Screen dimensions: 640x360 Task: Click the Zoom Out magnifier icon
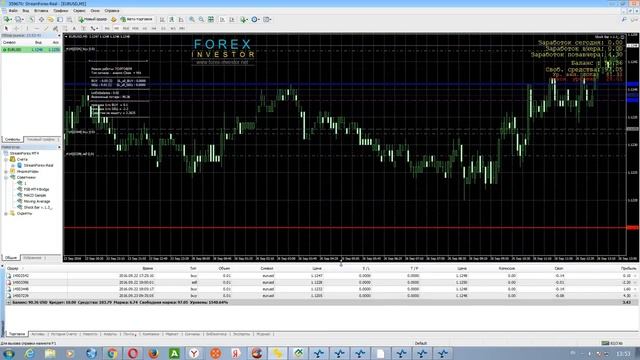click(201, 19)
